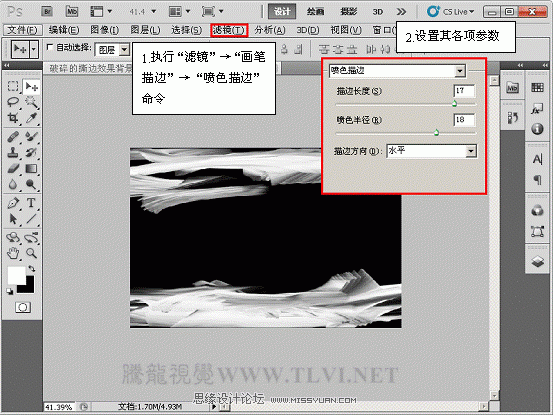Open the 选择(S) menu

point(187,30)
